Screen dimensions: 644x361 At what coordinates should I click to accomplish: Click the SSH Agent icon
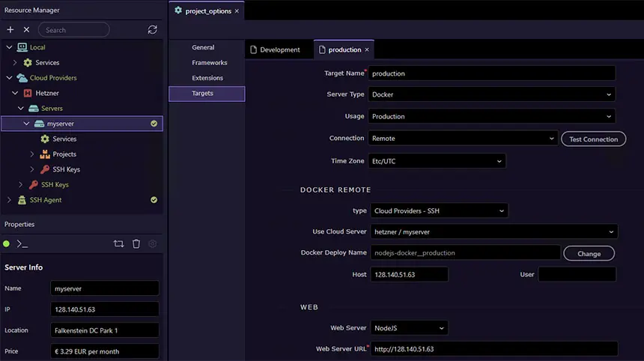22,199
